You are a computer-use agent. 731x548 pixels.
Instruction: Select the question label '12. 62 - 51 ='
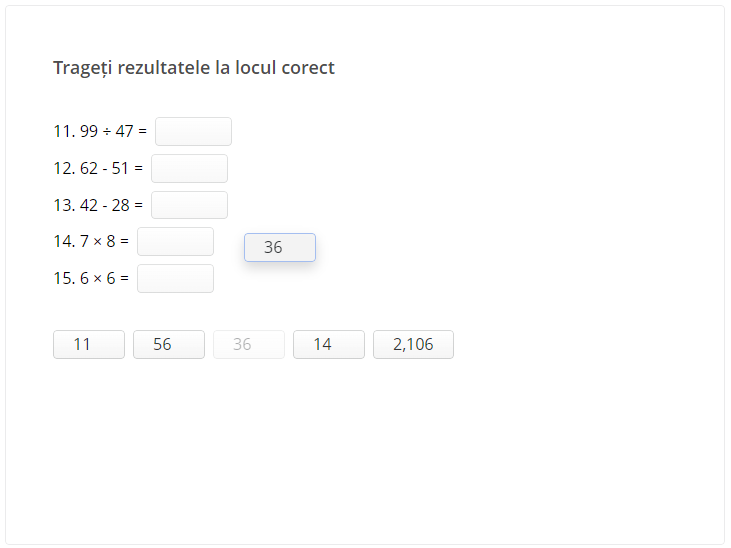(98, 168)
